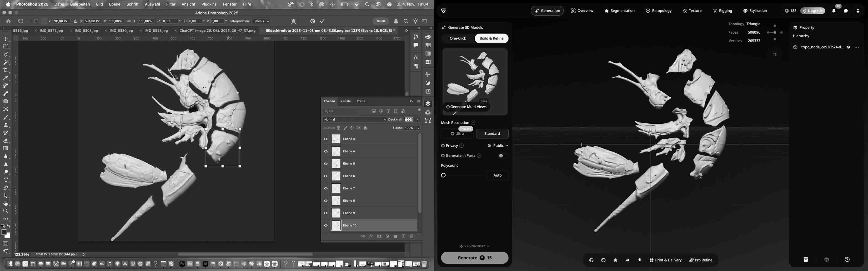Select the Crop tool in Photoshop toolbar

6,70
